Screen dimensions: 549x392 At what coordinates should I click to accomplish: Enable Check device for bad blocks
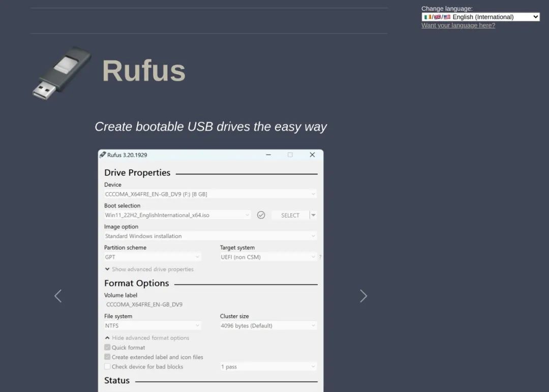click(107, 367)
